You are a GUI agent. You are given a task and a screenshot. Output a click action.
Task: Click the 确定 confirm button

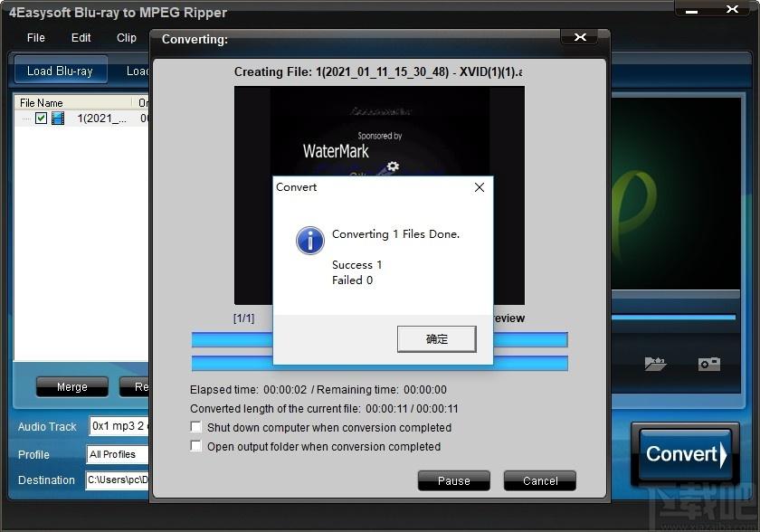(436, 338)
